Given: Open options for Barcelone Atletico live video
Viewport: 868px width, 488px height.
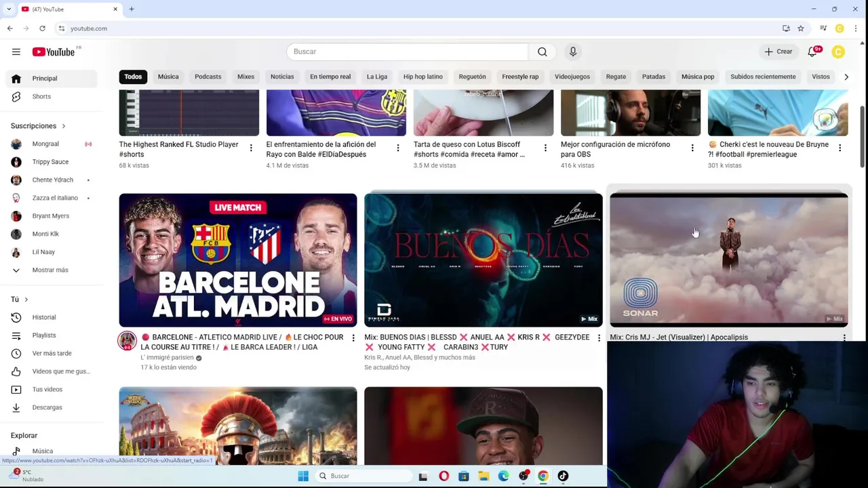Looking at the screenshot, I should (x=353, y=338).
